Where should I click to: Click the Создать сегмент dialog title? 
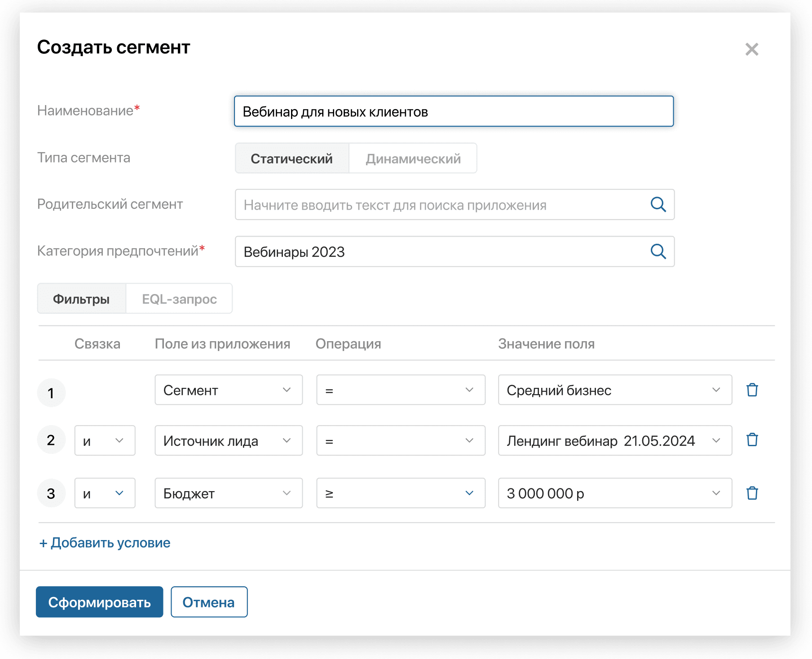[114, 48]
